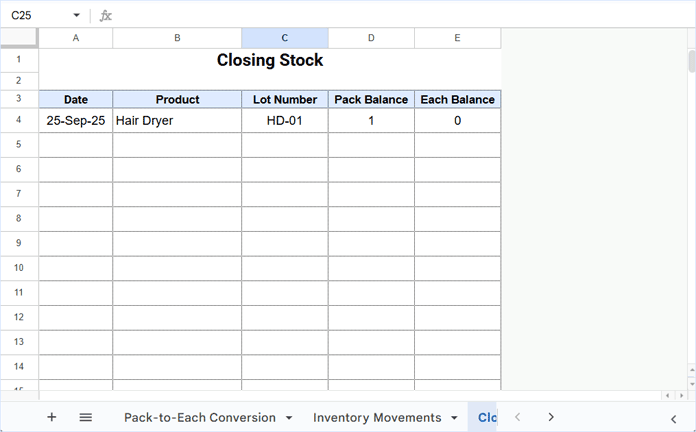This screenshot has width=696, height=432.
Task: Click the fx function icon
Action: (x=105, y=16)
